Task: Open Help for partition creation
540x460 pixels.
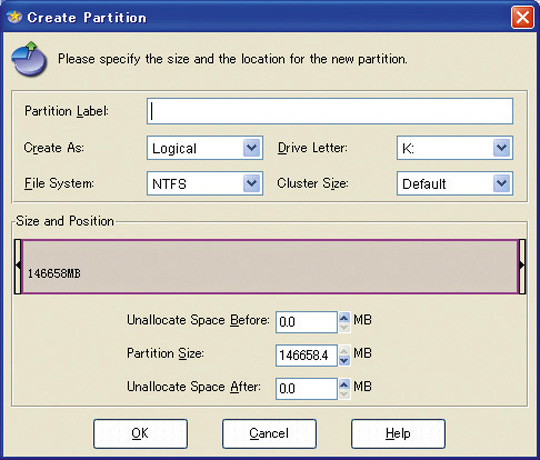Action: pos(398,433)
